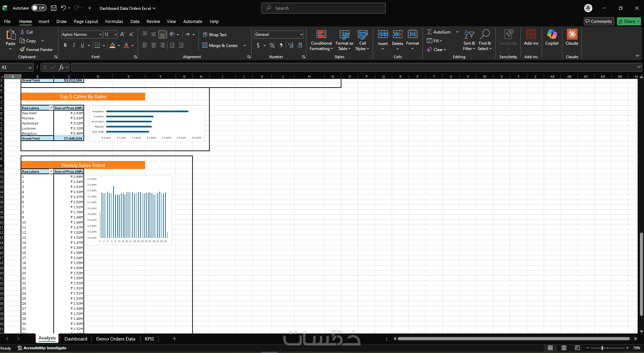Open the Add-ins gallery

coord(531,38)
